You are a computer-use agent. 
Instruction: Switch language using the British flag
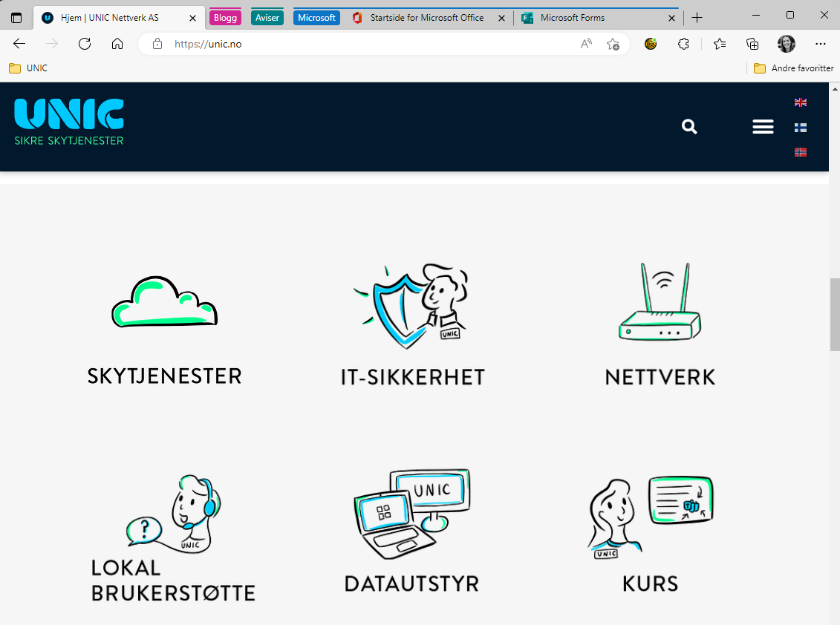coord(801,102)
